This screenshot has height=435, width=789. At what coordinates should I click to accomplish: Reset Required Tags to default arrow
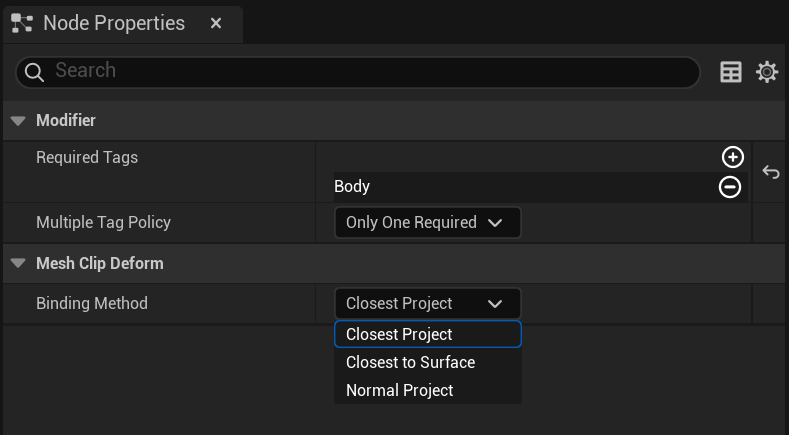pyautogui.click(x=770, y=172)
